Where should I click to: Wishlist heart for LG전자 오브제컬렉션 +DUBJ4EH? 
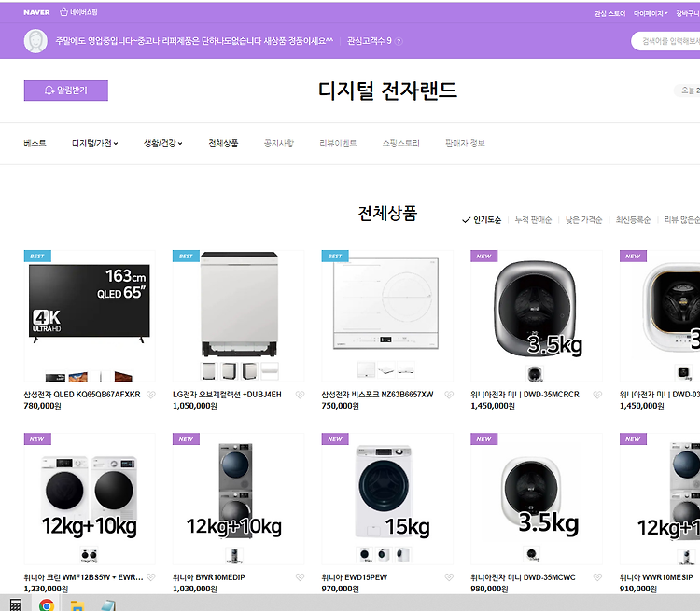coord(300,395)
